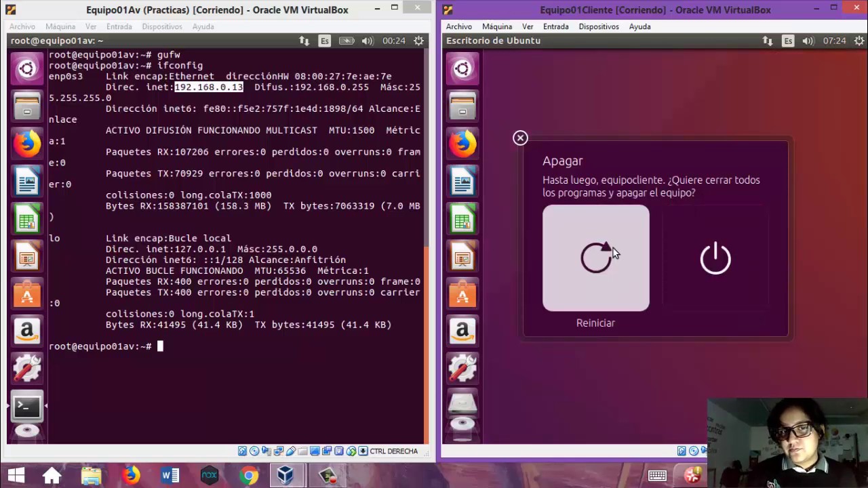The image size is (868, 488).
Task: Open Ver menu in Equipo01Cliente window
Action: 528,26
